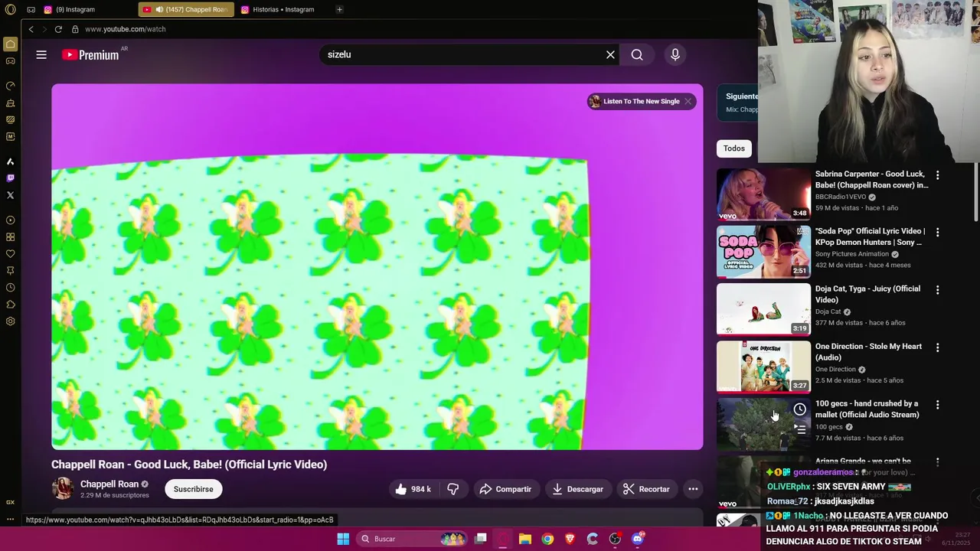This screenshot has width=980, height=551.
Task: Open options menu for One Direction video
Action: click(937, 347)
